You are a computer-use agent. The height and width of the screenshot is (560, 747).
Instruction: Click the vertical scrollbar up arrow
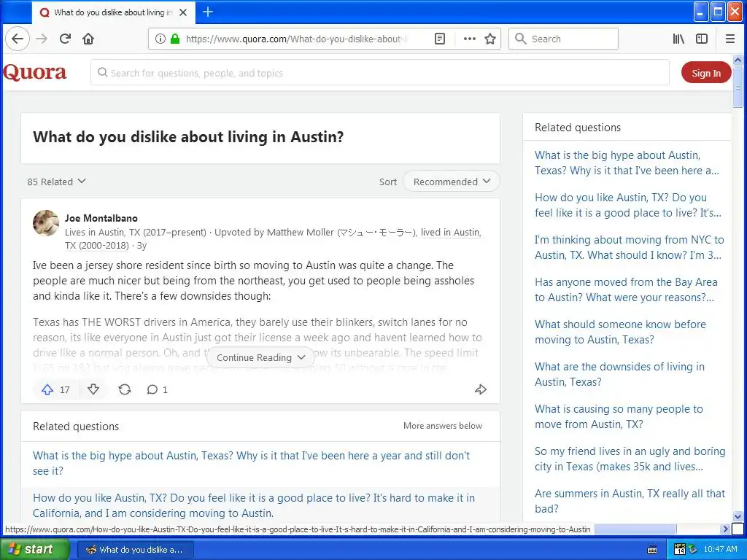pos(738,61)
